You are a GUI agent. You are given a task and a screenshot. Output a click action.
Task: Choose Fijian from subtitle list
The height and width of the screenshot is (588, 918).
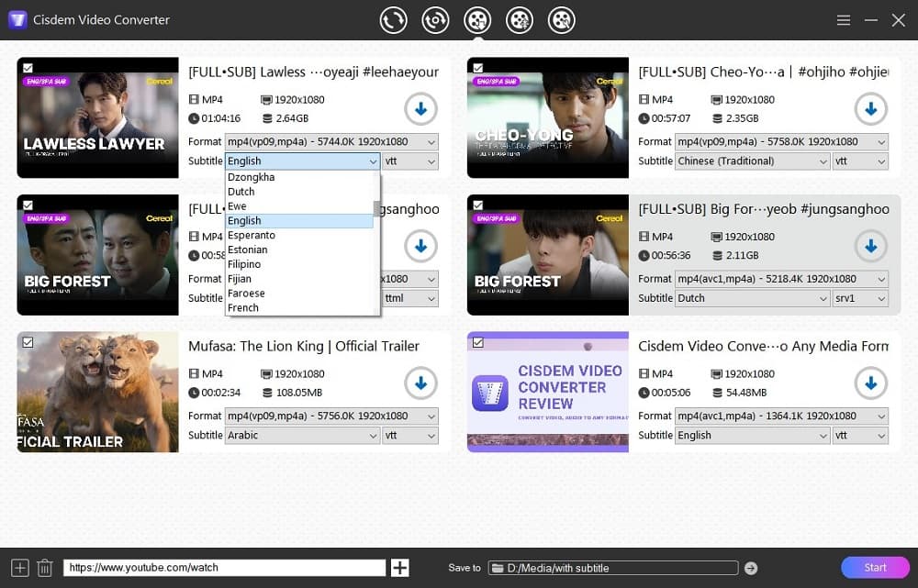(x=299, y=279)
